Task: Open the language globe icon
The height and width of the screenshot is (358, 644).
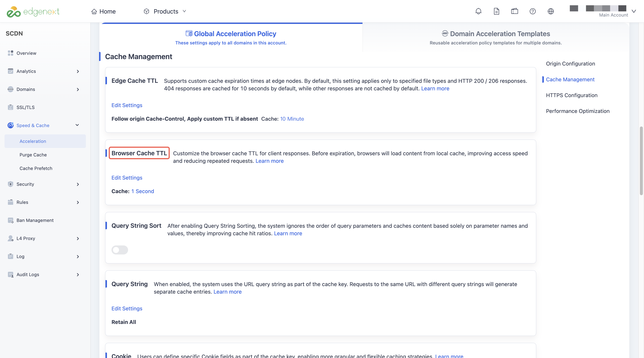Action: point(550,11)
